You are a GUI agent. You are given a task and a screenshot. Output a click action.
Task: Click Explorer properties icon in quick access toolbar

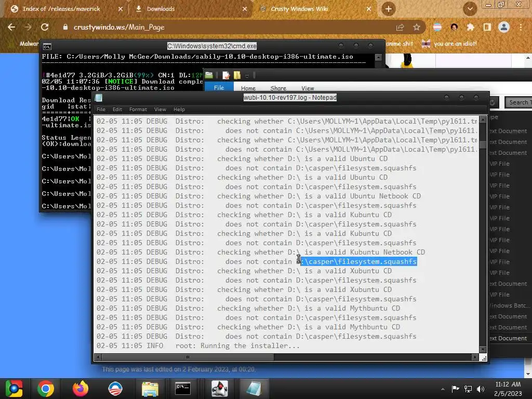(x=226, y=75)
